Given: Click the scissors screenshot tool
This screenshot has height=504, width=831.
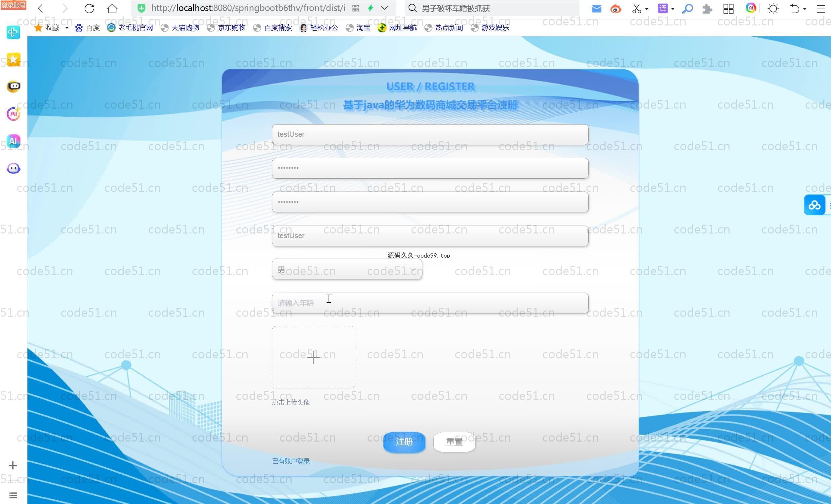Looking at the screenshot, I should (636, 9).
